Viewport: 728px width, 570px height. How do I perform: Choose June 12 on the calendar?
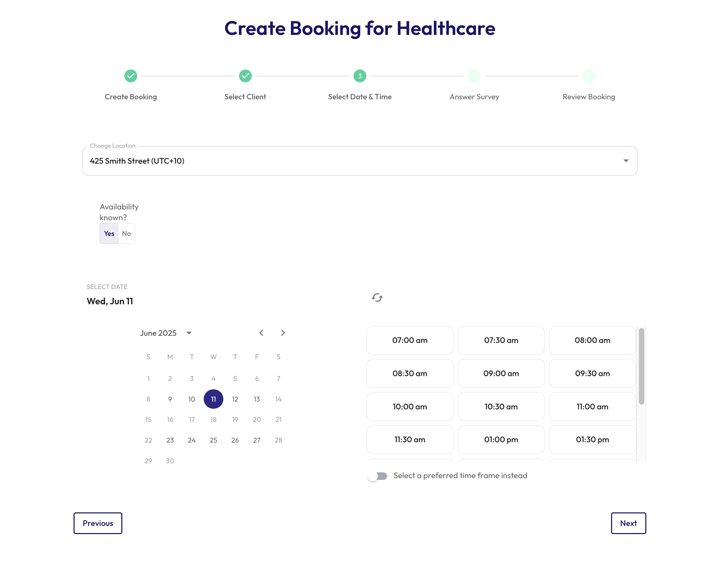(x=235, y=399)
